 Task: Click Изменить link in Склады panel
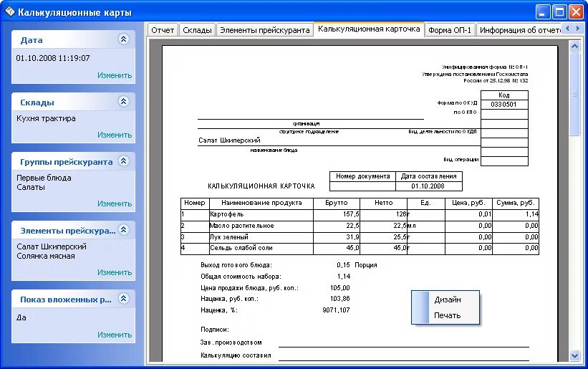[115, 135]
